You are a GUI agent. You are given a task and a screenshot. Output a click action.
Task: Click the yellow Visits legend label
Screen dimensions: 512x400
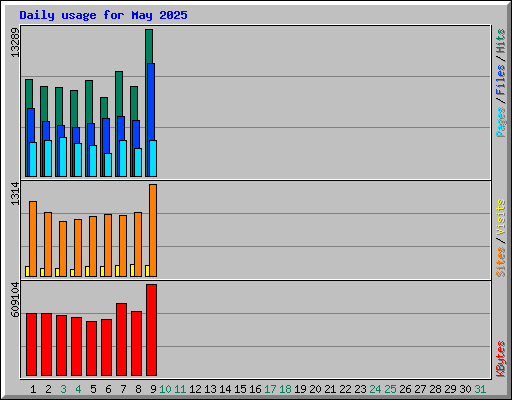[x=501, y=217]
